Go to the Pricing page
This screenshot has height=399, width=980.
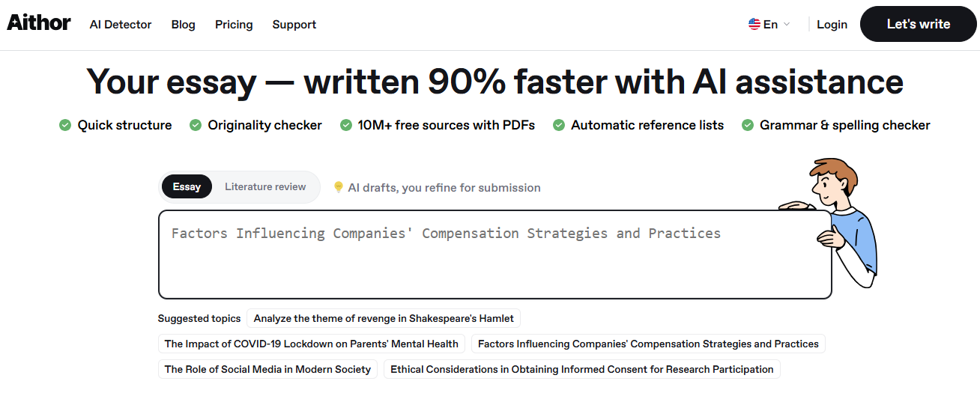point(234,25)
